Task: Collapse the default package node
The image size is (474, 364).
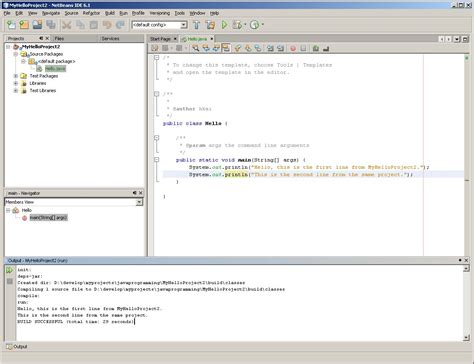Action: [23, 61]
